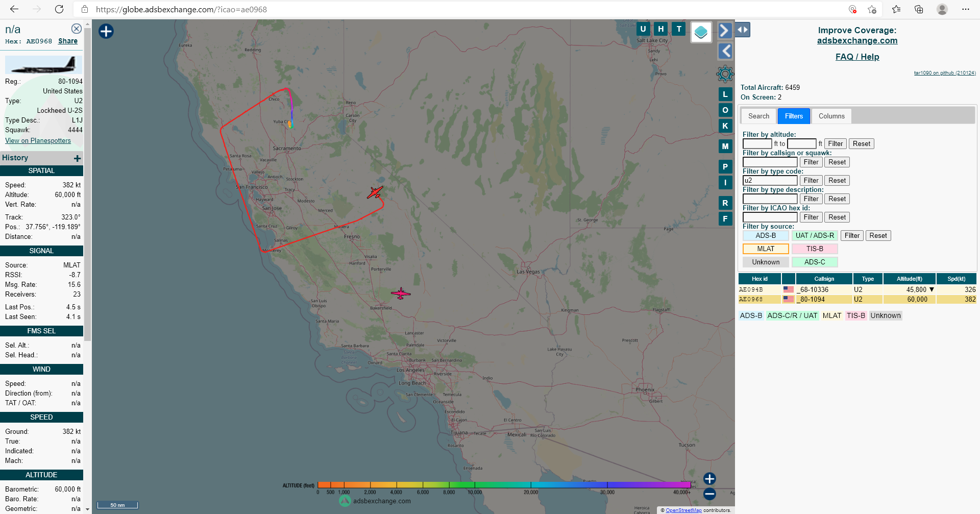Select the pink aircraft icon near Bakersfield
980x514 pixels.
pyautogui.click(x=401, y=293)
